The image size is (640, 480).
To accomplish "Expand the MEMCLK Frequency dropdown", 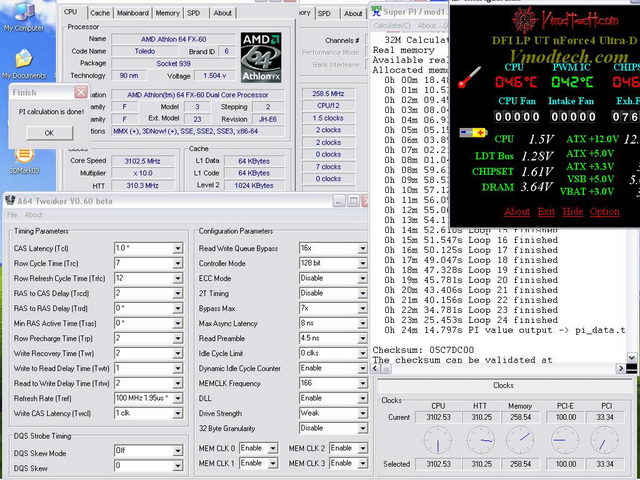I will pos(362,384).
